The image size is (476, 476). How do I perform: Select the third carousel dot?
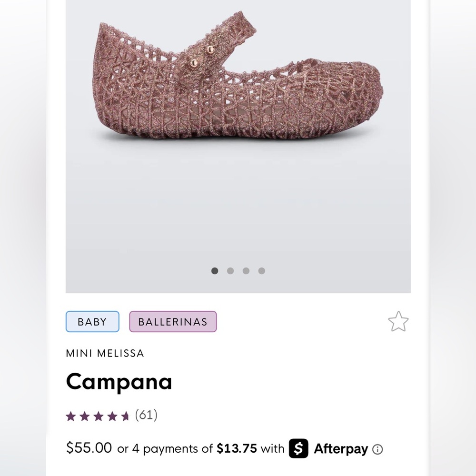pos(246,270)
